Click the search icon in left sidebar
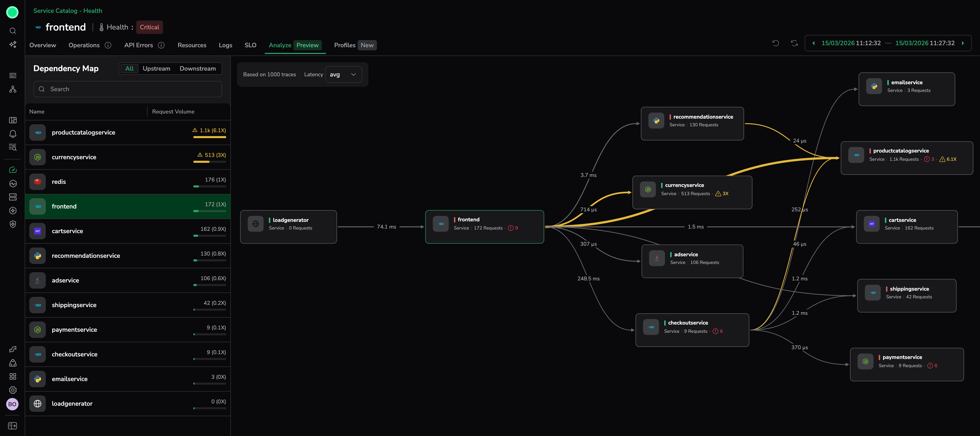 pyautogui.click(x=13, y=31)
